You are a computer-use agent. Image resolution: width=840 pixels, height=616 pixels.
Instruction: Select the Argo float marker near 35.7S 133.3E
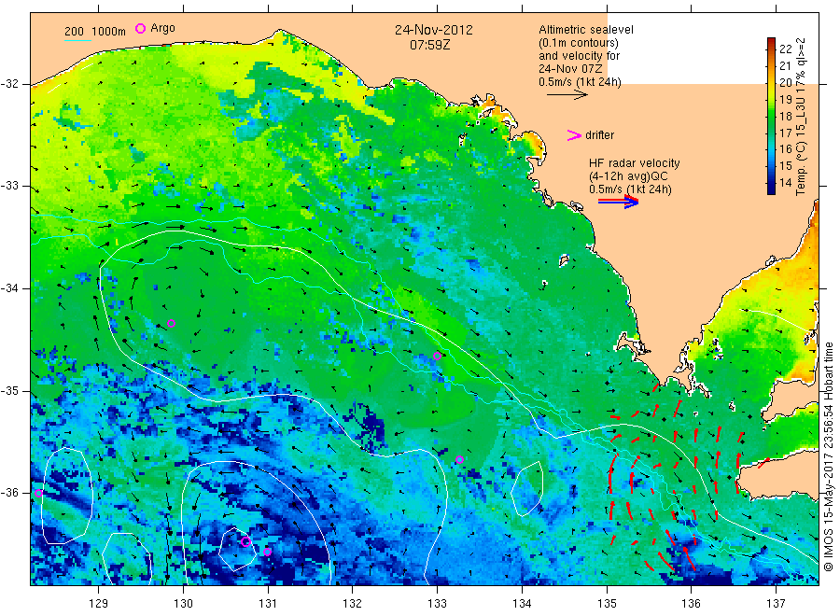click(459, 459)
